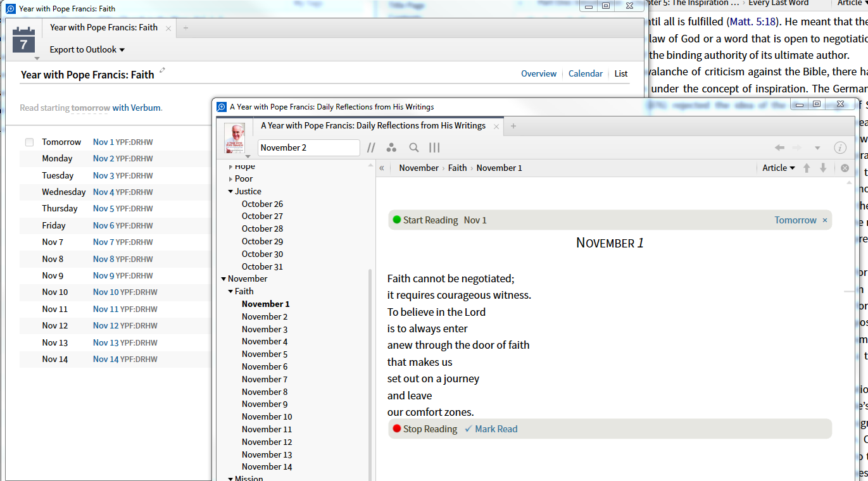Open the Article navigation dropdown
The height and width of the screenshot is (481, 868).
(779, 168)
